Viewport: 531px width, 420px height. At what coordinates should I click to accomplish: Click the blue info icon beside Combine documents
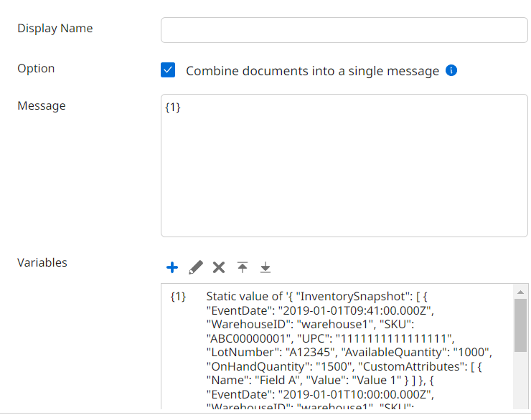(451, 70)
